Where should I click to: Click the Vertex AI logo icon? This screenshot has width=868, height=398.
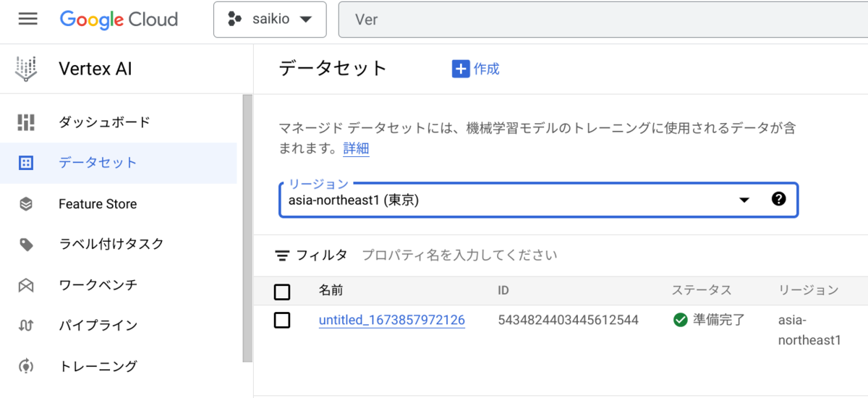(26, 69)
